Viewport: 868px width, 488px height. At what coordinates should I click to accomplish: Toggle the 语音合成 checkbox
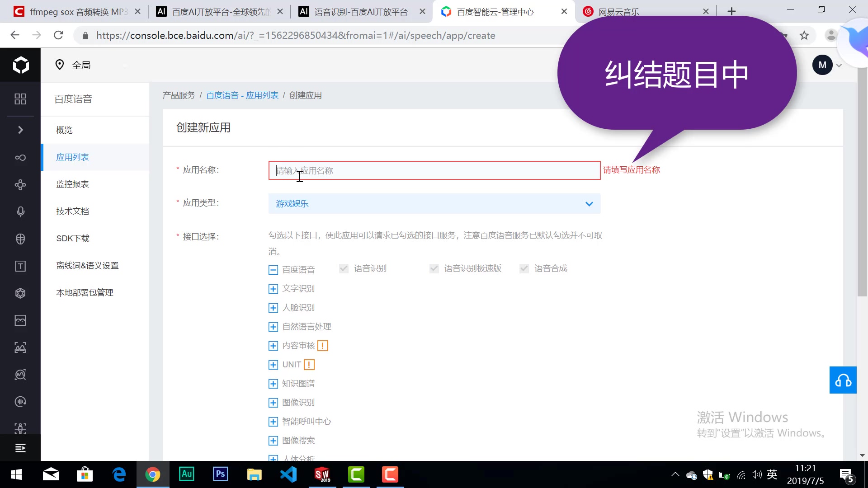[x=524, y=268]
